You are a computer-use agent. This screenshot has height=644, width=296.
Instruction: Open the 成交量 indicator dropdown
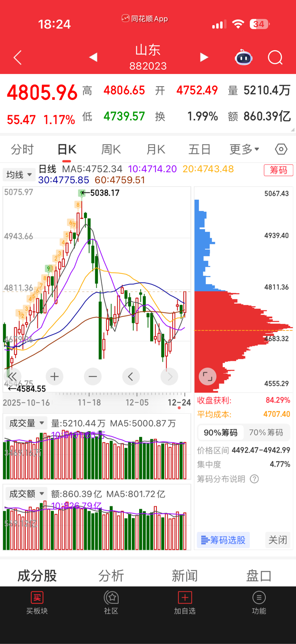[x=26, y=423]
